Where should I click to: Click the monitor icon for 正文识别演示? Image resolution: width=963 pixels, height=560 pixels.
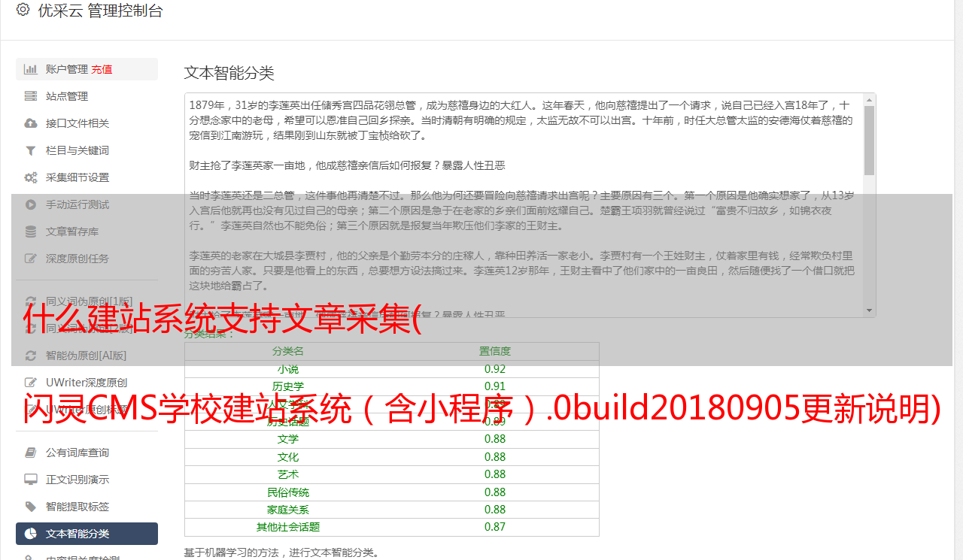point(31,480)
